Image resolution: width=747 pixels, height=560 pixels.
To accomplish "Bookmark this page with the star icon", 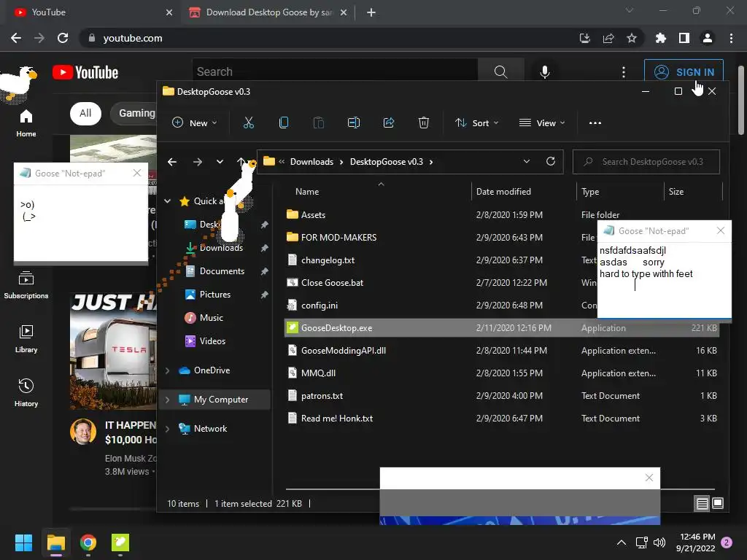I will (x=632, y=38).
